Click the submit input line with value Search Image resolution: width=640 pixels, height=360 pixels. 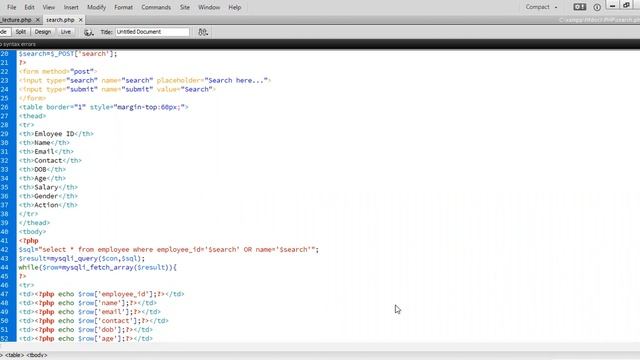(117, 89)
